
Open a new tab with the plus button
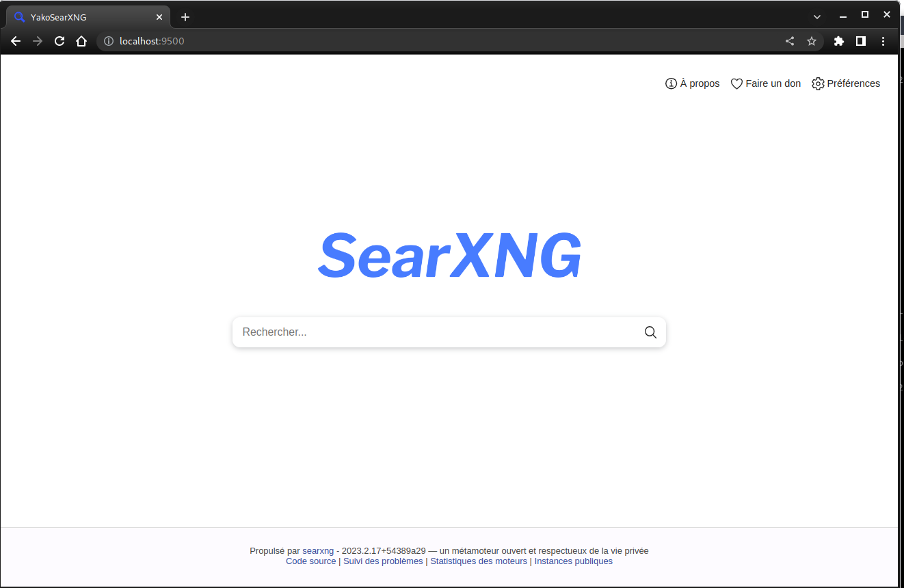(x=185, y=16)
